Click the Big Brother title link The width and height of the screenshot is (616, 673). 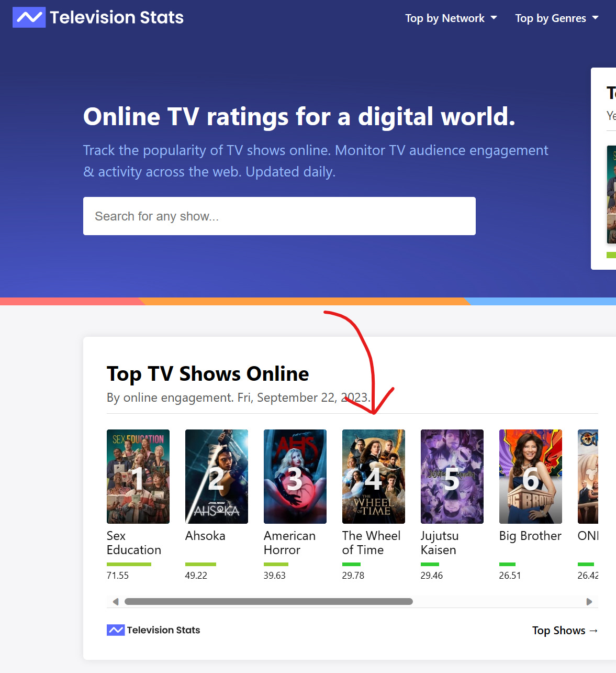pos(530,536)
